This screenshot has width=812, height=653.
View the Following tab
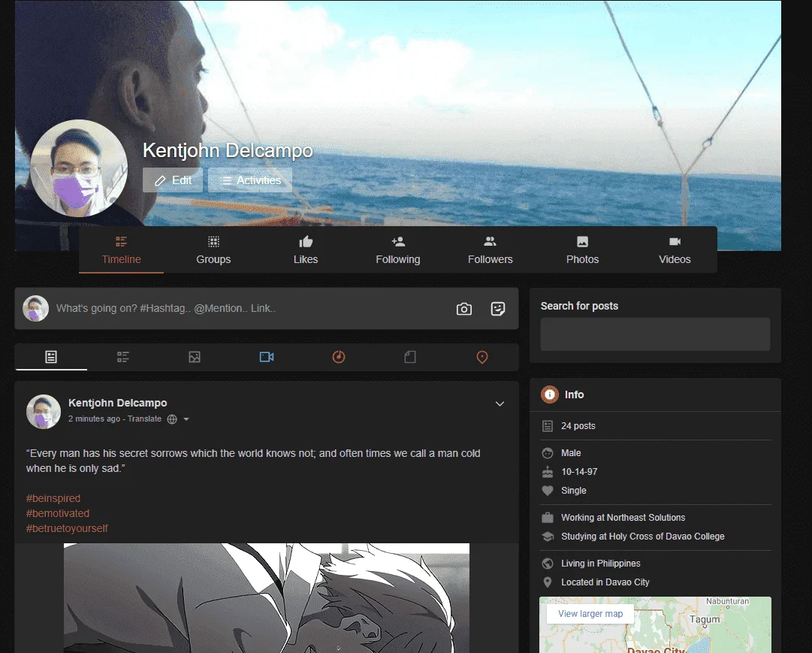pos(397,249)
